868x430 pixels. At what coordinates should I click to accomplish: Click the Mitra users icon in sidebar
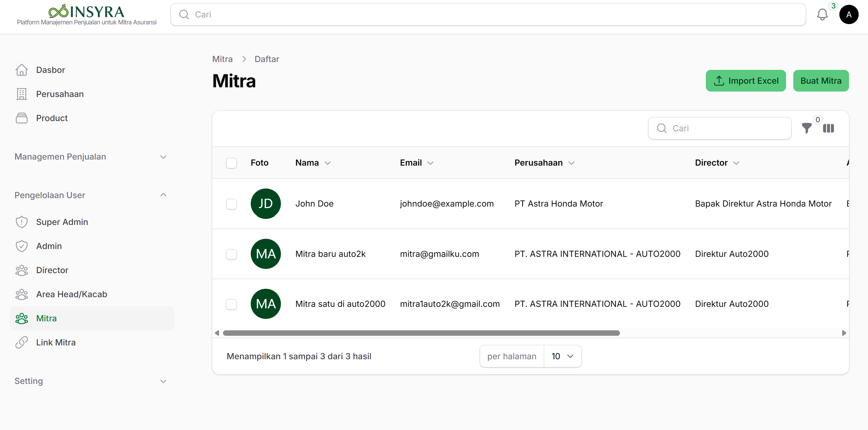pyautogui.click(x=22, y=318)
